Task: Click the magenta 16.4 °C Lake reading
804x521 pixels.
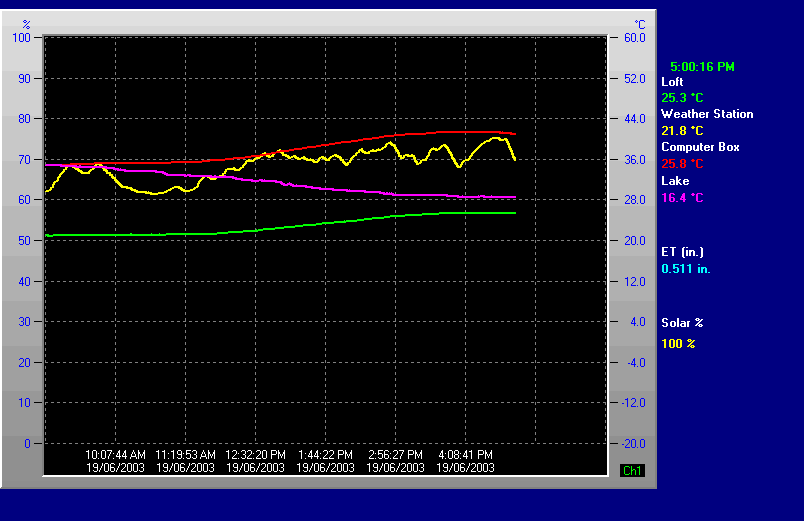Action: pos(682,197)
